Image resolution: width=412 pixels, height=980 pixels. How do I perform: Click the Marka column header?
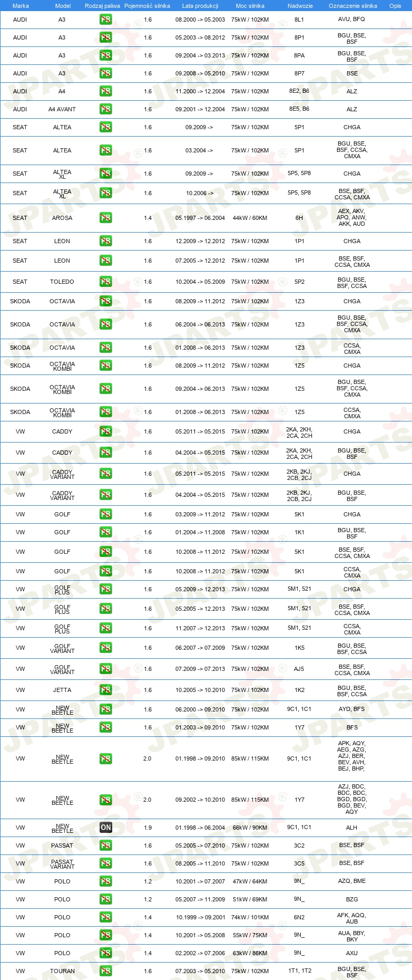click(x=21, y=6)
